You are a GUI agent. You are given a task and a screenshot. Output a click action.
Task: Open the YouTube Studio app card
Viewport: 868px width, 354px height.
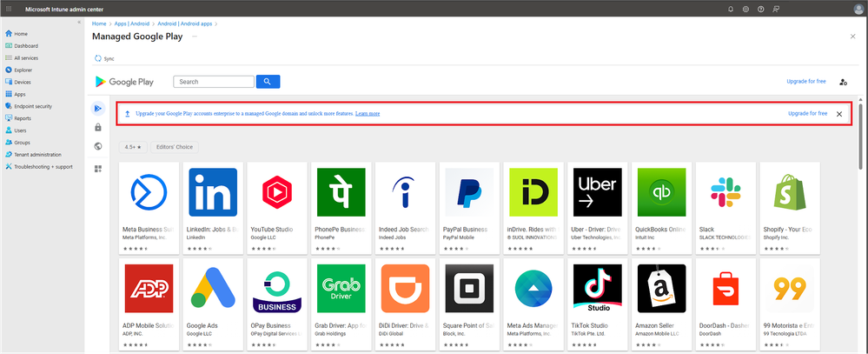click(x=277, y=208)
